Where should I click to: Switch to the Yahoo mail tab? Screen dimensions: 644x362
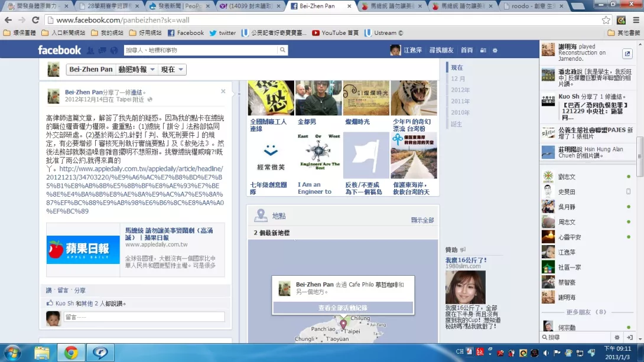(251, 6)
